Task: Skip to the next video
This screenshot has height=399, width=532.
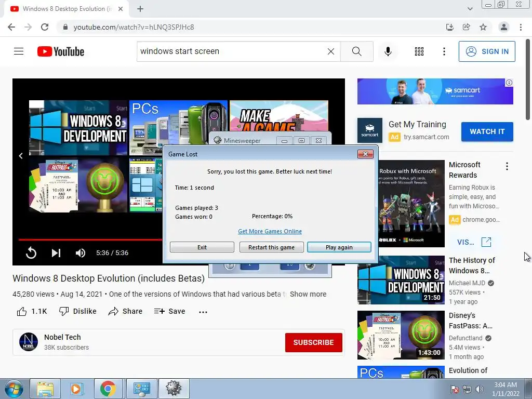Action: [56, 253]
